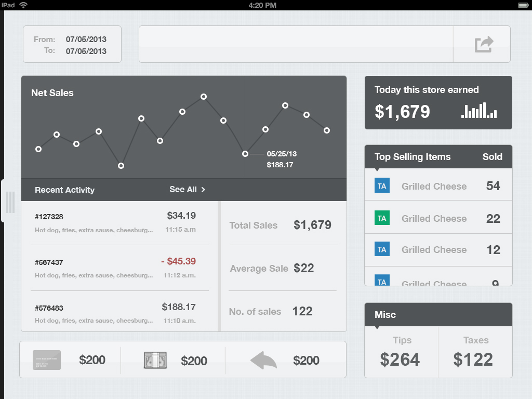Select the blue TA badge beside 54 sold
Screen dimensions: 532x399
pos(382,185)
